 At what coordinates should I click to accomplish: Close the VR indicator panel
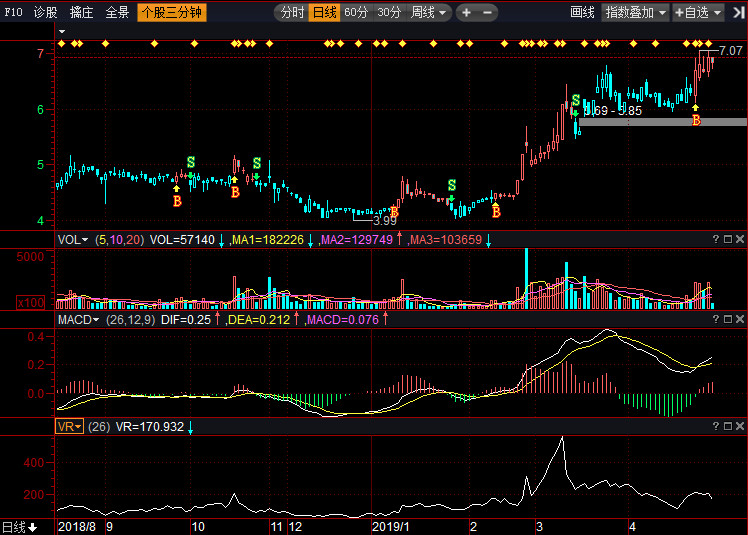pos(740,426)
